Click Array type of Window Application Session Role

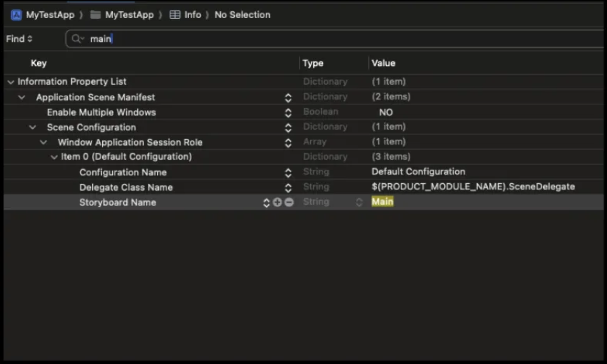click(315, 142)
